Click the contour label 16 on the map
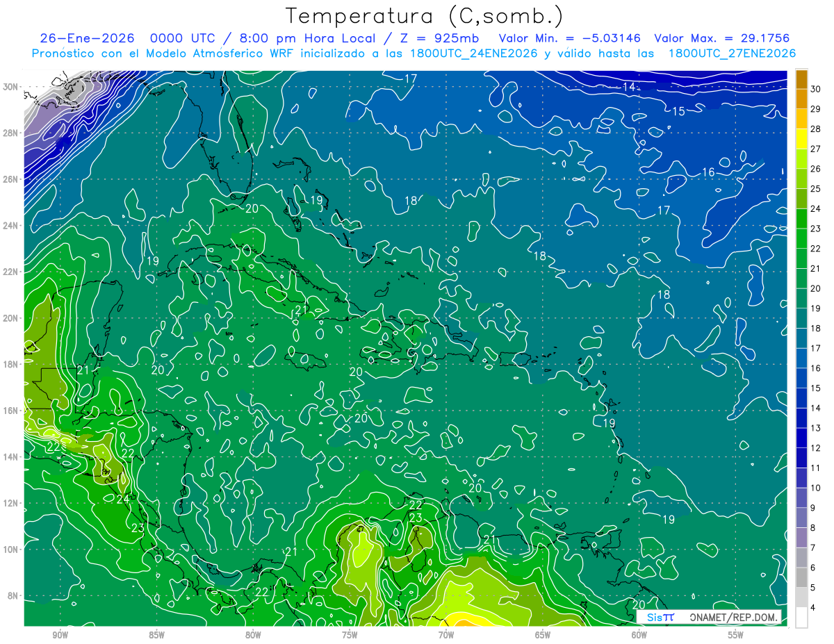Image resolution: width=834 pixels, height=644 pixels. click(x=708, y=172)
